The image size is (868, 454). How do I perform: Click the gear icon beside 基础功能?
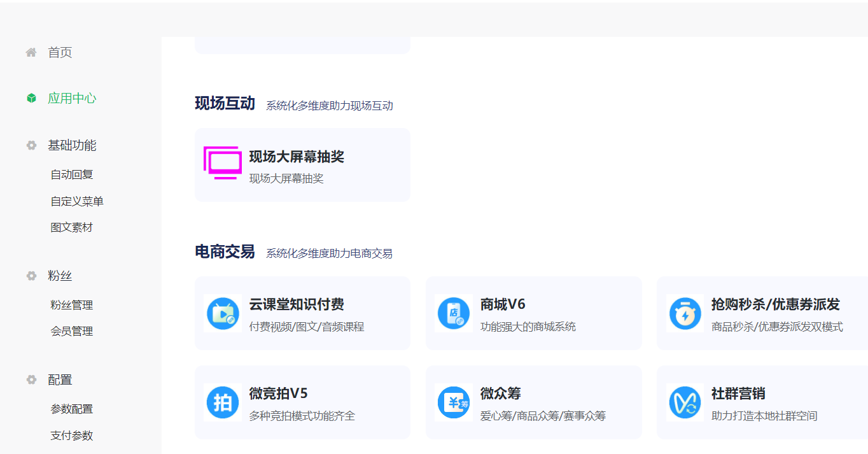pyautogui.click(x=31, y=145)
